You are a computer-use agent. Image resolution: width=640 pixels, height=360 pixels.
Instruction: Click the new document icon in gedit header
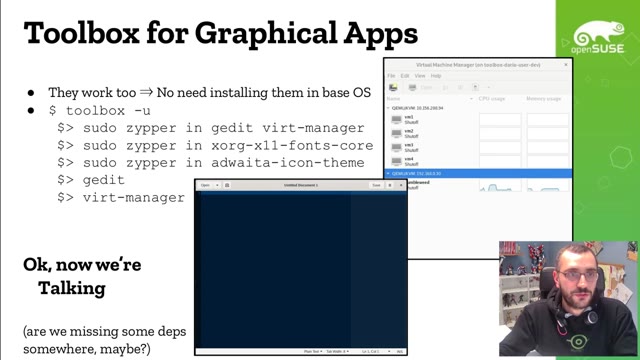227,185
